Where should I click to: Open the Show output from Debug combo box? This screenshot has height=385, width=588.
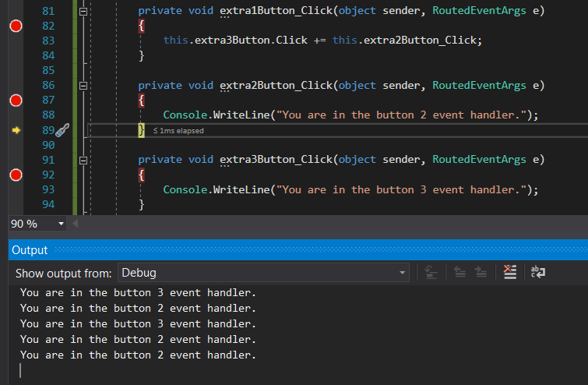(x=263, y=273)
